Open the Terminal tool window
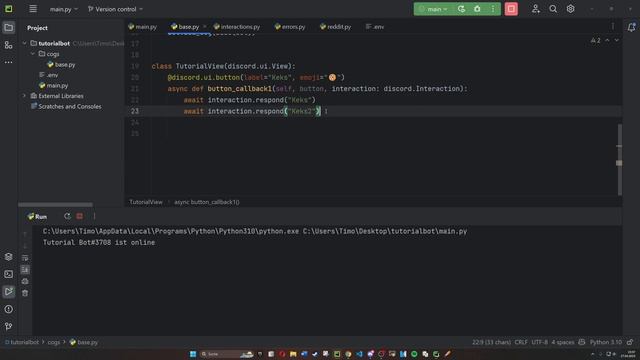Viewport: 640px width, 360px height. (9, 274)
